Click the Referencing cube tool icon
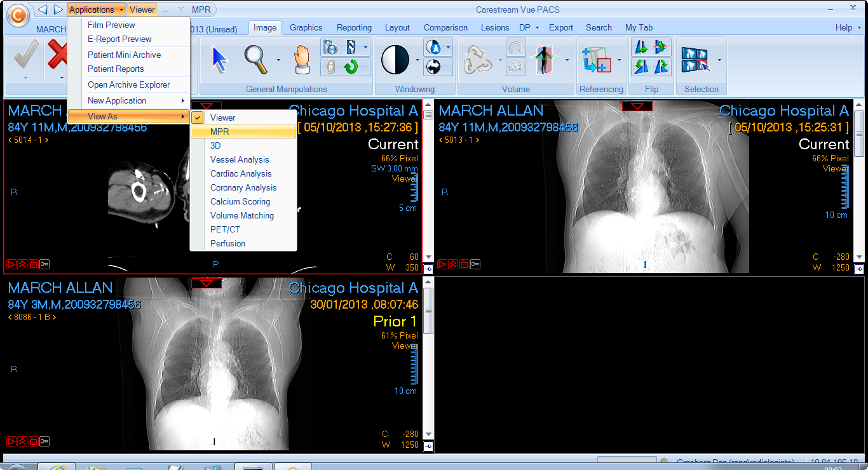This screenshot has height=470, width=868. pos(596,60)
